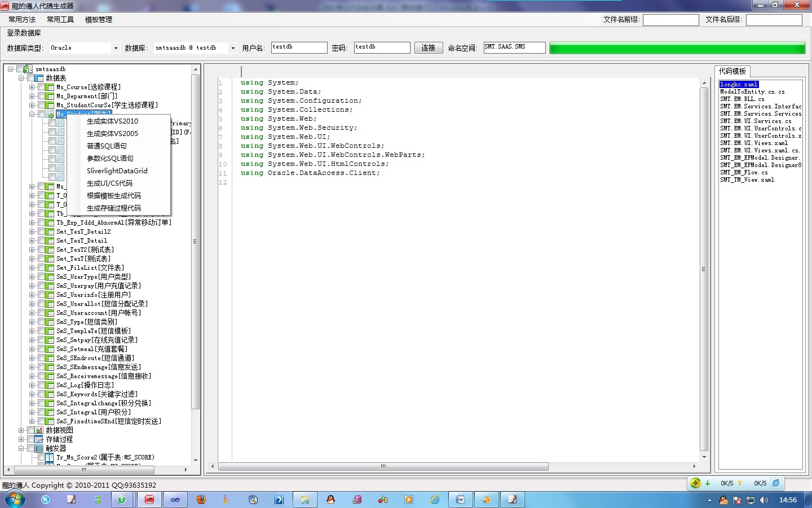This screenshot has width=812, height=508.
Task: Click the 存储过程 node icon
Action: pyautogui.click(x=39, y=439)
